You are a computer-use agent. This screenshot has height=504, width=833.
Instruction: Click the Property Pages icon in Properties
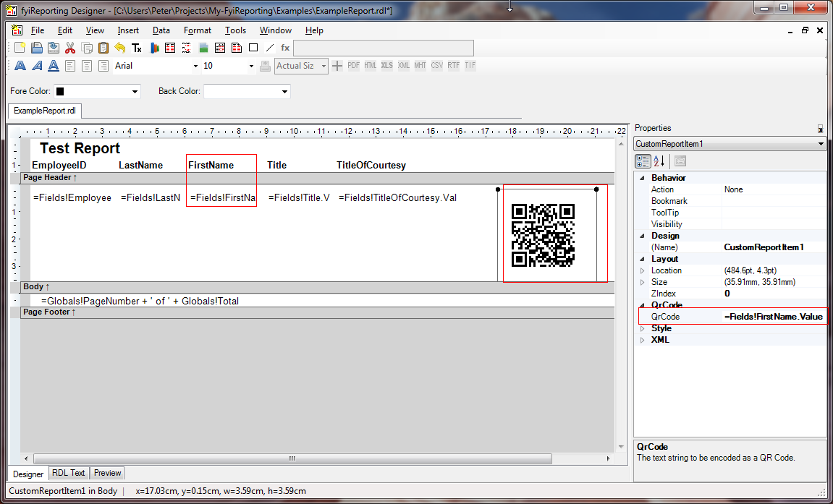[x=680, y=161]
